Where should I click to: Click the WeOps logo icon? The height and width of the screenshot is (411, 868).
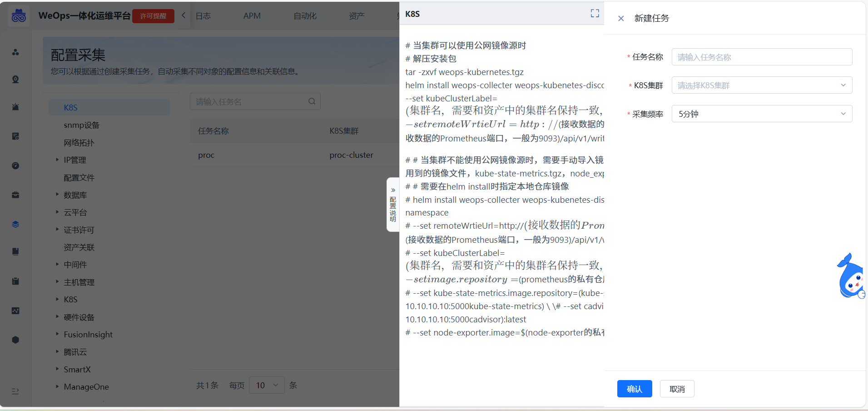click(19, 16)
